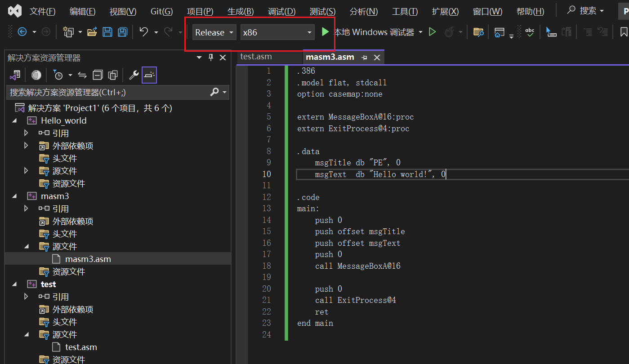Click the browser window home icon in the toolbar
Viewport: 629px width, 364px height.
click(499, 32)
